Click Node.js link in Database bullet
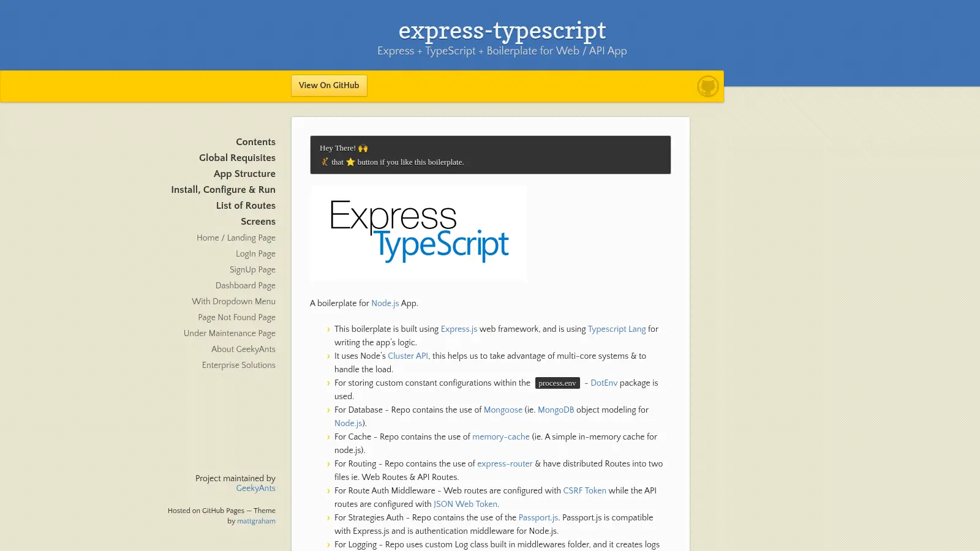 348,424
